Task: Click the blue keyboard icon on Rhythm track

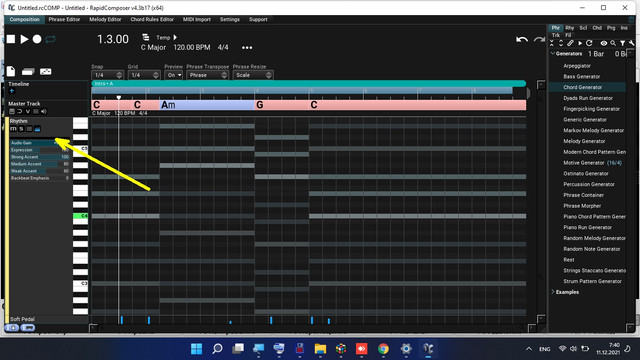Action: pyautogui.click(x=37, y=129)
